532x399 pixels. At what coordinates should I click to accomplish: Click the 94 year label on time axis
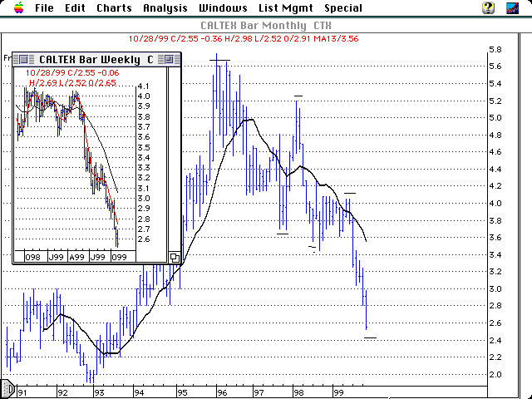[x=139, y=393]
